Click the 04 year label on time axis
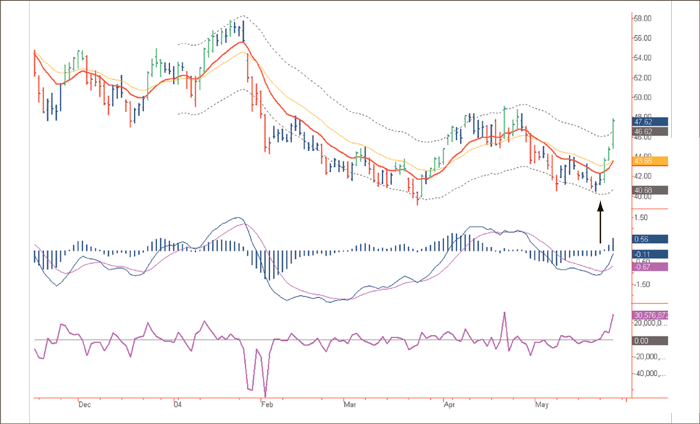Viewport: 700px width, 424px height. [x=177, y=405]
